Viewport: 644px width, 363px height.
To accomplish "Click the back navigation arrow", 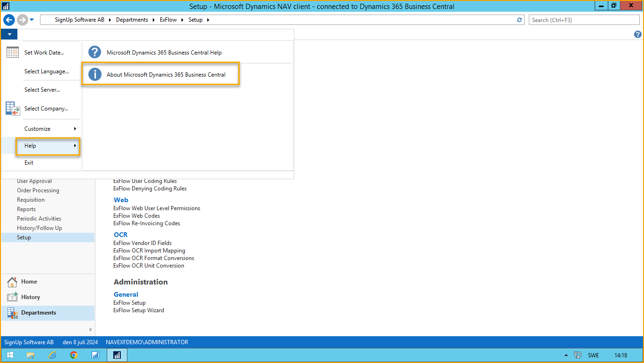I will point(8,20).
